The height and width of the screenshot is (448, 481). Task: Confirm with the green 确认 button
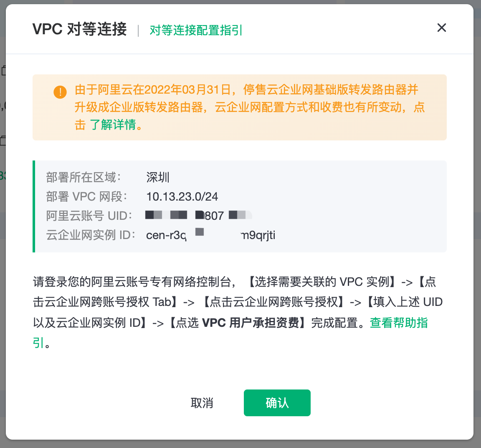pos(277,403)
